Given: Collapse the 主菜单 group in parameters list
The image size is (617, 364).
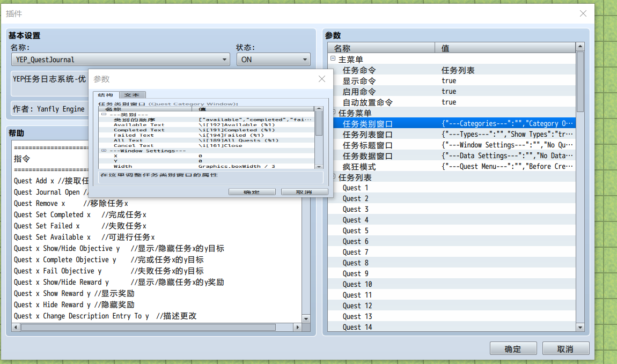Looking at the screenshot, I should (333, 58).
